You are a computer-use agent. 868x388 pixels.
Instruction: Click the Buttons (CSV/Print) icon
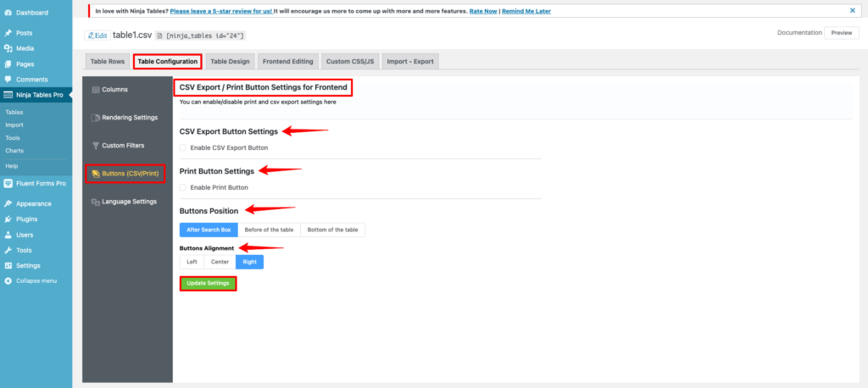[95, 174]
